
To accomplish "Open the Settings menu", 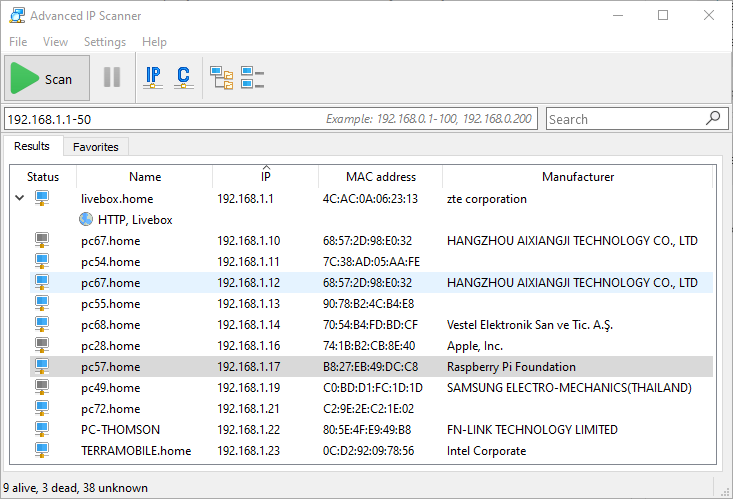I will pyautogui.click(x=105, y=42).
